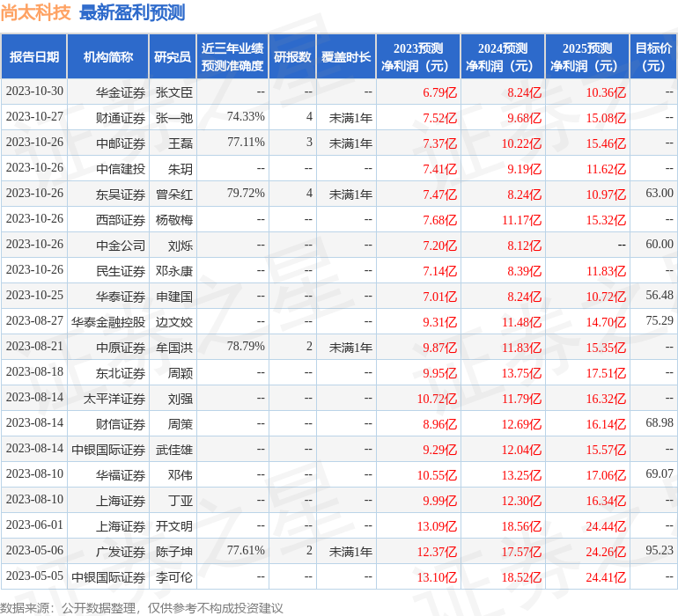
Task: Click the 研报数 column header
Action: 292,56
